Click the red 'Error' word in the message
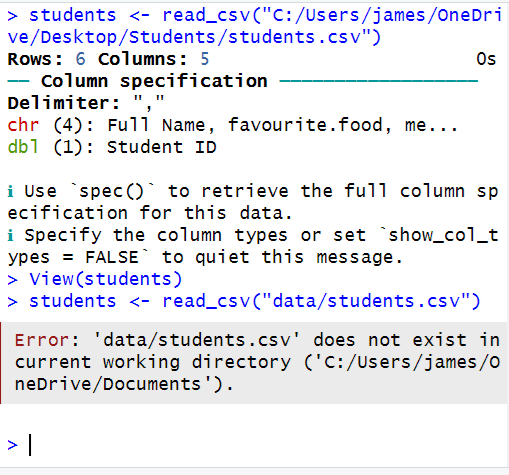 click(43, 340)
